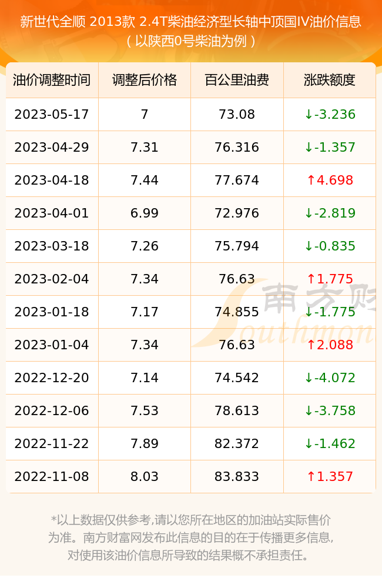The image size is (382, 588).
Task: Click the green down arrow beside -1.462
Action: coord(309,443)
